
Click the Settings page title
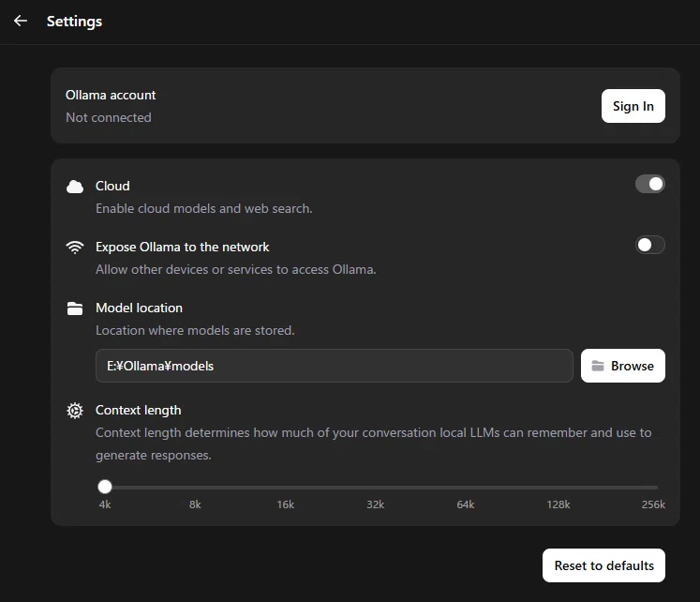click(75, 22)
